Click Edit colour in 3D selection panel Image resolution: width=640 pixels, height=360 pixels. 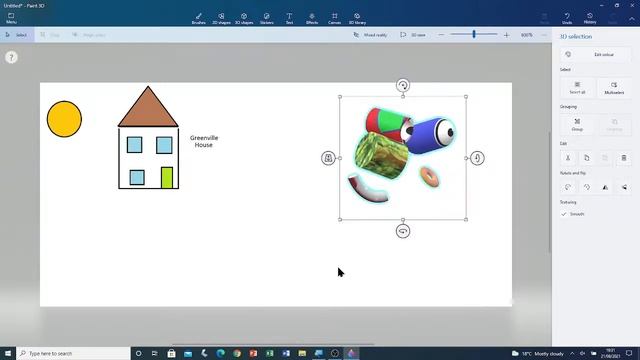596,54
